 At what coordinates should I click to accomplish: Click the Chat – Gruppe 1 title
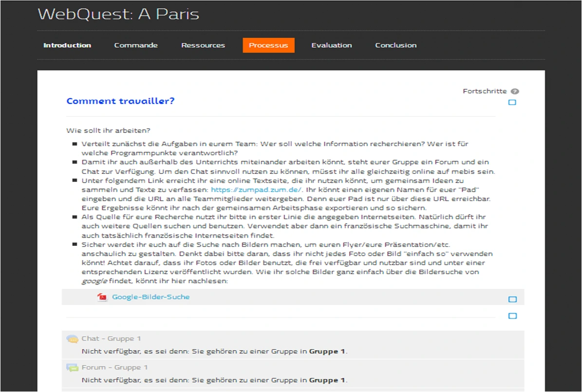[111, 339]
